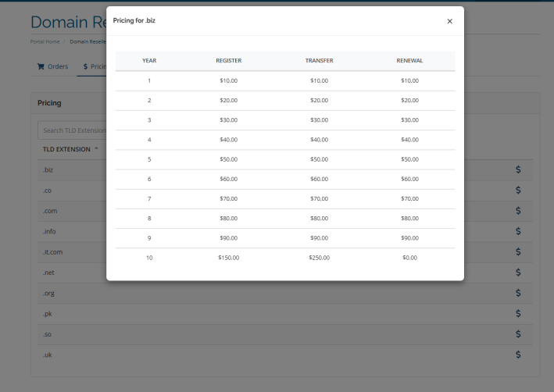Screen dimensions: 554x392
Task: Open .it.com pricing dollar icon
Action: (518, 251)
